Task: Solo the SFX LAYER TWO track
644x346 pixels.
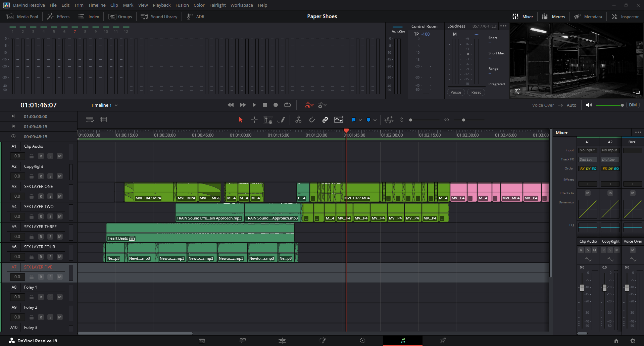Action: click(x=50, y=216)
